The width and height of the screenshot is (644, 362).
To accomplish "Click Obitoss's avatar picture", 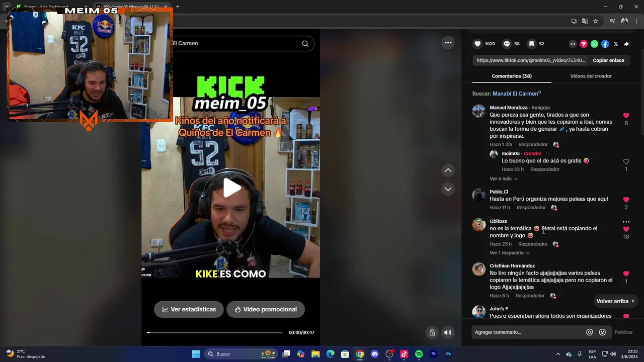I will point(479,225).
